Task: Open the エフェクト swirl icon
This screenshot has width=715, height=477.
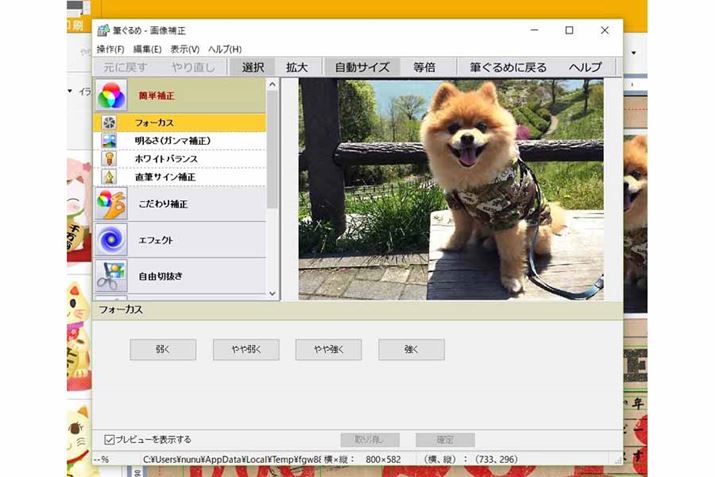Action: point(111,240)
